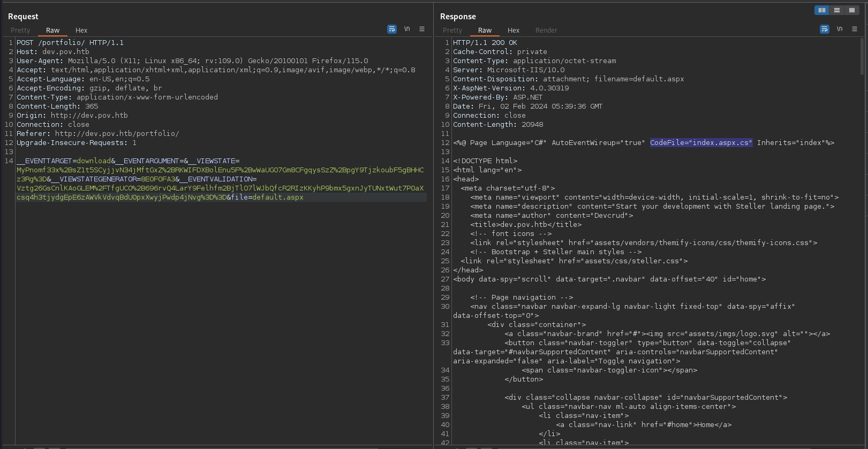Click the '<!DOCTYPE html>' line in the response

(x=485, y=161)
